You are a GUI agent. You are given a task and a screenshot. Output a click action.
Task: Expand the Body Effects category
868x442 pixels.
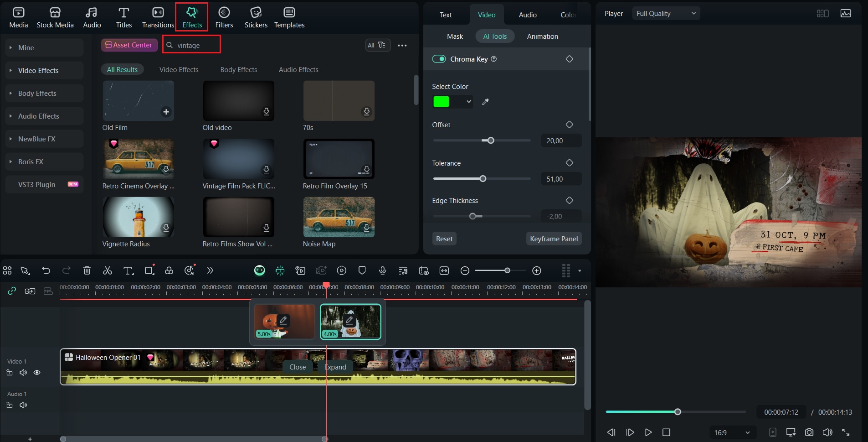pyautogui.click(x=45, y=93)
